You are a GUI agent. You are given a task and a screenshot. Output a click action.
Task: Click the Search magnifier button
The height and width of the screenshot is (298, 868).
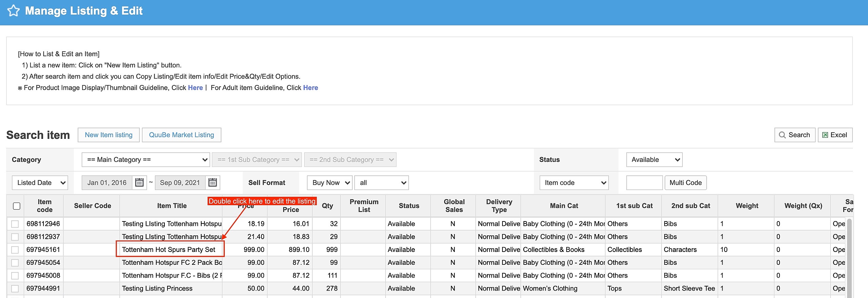(794, 135)
